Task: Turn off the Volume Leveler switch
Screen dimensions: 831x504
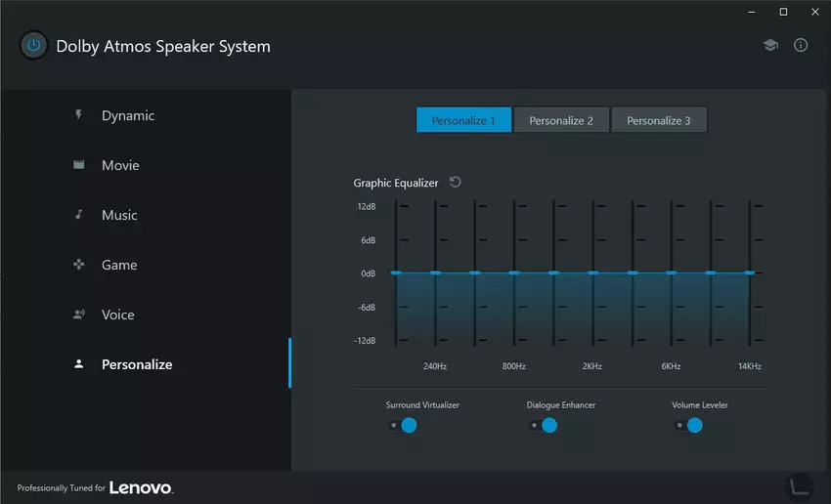Action: click(x=688, y=425)
